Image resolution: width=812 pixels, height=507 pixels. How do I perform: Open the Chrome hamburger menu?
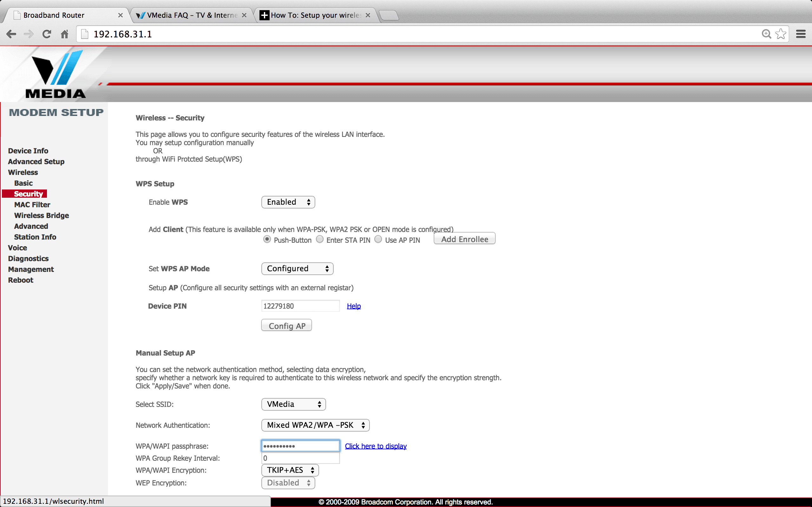pyautogui.click(x=801, y=34)
